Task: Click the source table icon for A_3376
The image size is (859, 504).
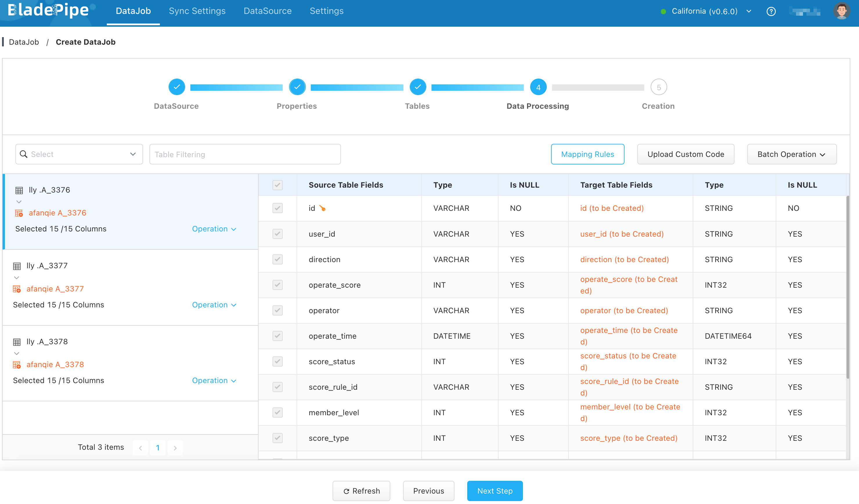Action: (x=19, y=190)
